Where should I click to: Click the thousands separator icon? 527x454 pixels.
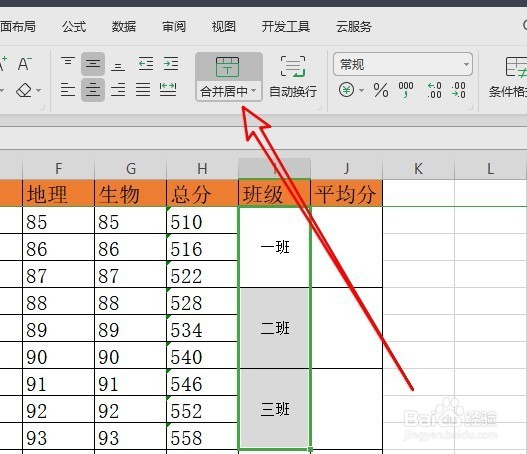pos(406,90)
